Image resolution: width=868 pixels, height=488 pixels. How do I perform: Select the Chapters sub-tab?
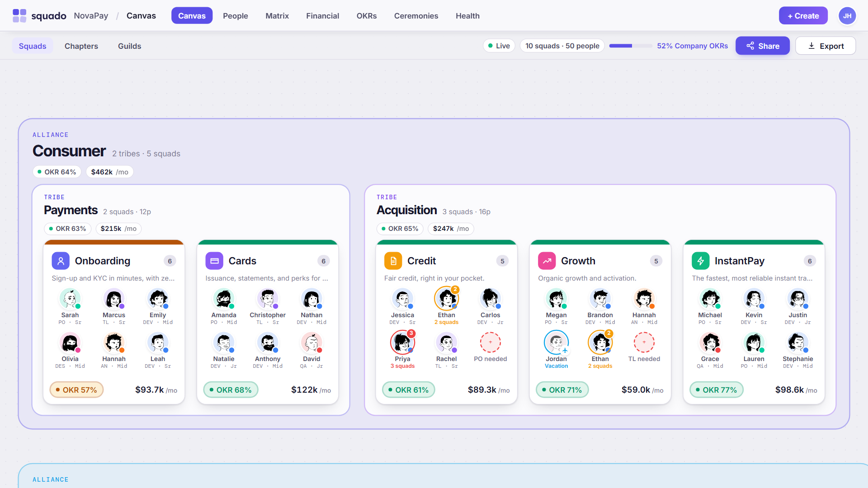tap(81, 46)
